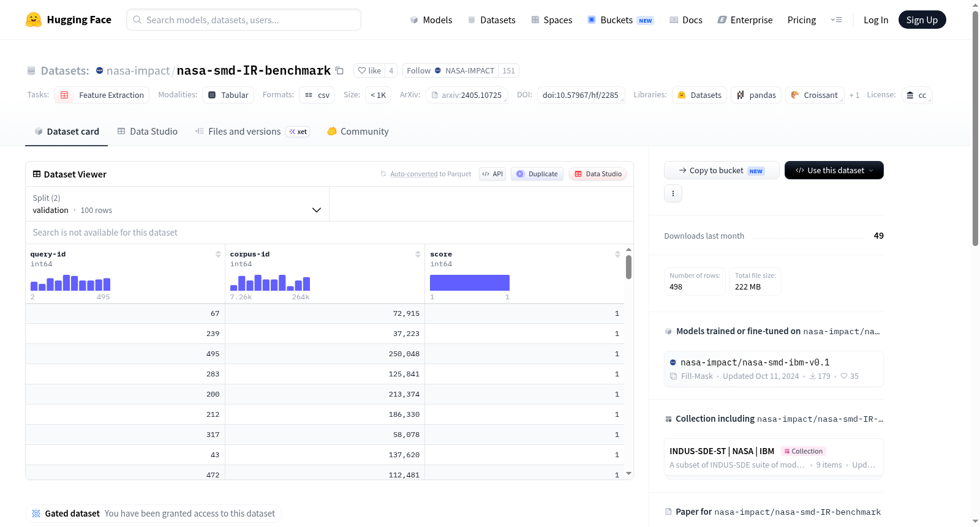Click the like count 4
This screenshot has height=527, width=980.
coord(391,70)
